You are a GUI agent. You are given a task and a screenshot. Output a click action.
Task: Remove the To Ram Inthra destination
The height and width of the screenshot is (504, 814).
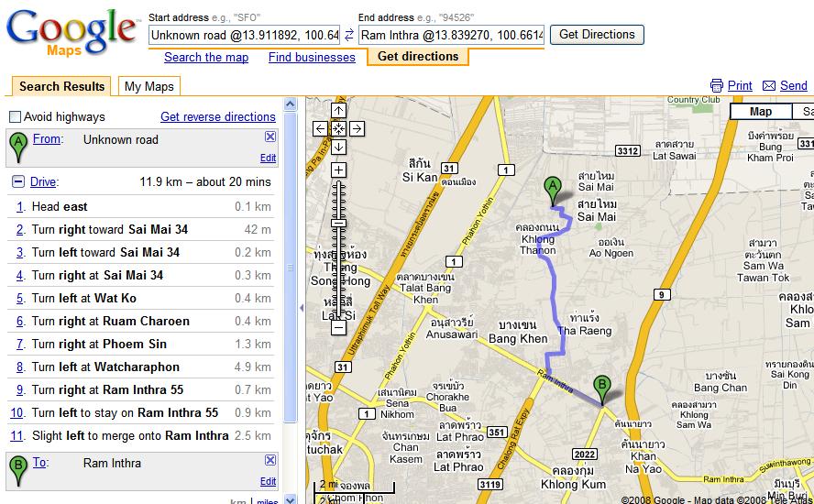269,460
